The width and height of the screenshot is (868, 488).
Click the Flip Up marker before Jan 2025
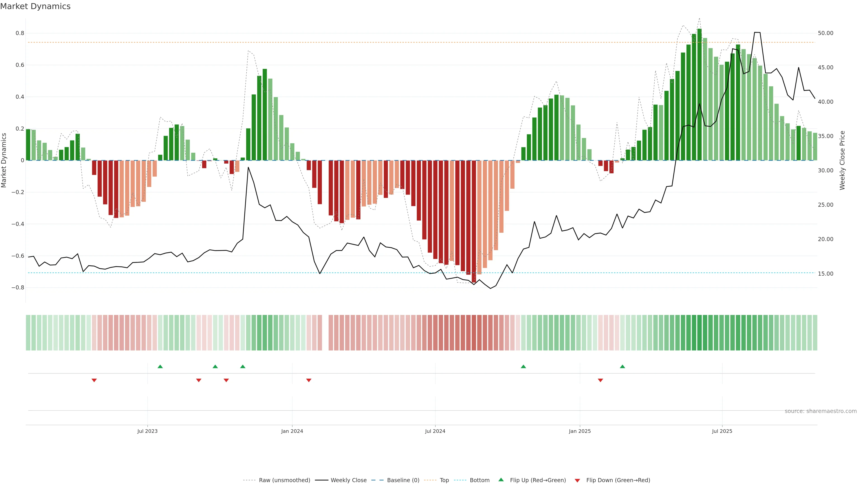point(523,366)
